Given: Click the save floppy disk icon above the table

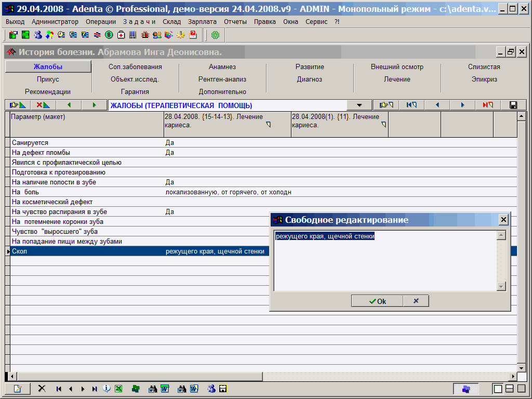Looking at the screenshot, I should pyautogui.click(x=513, y=105).
